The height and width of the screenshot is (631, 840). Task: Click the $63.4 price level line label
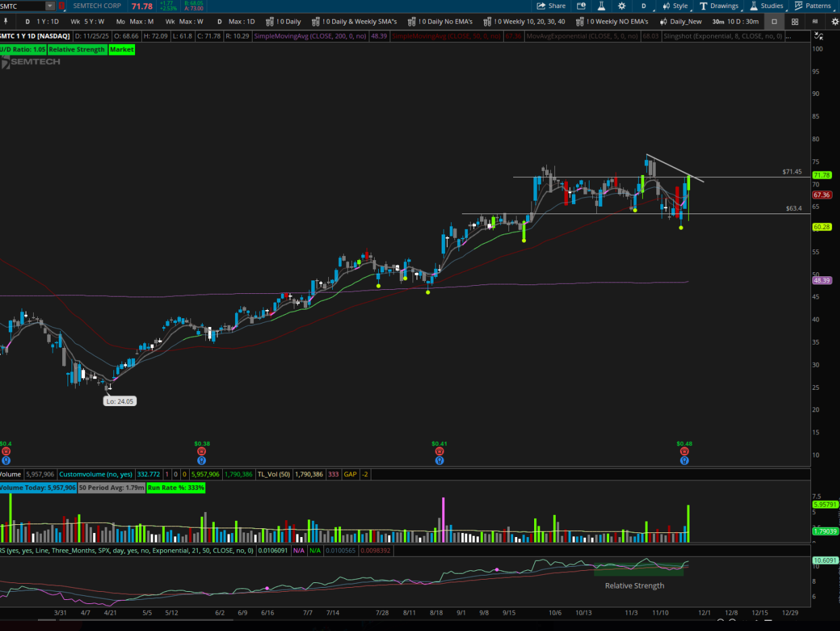coord(794,209)
